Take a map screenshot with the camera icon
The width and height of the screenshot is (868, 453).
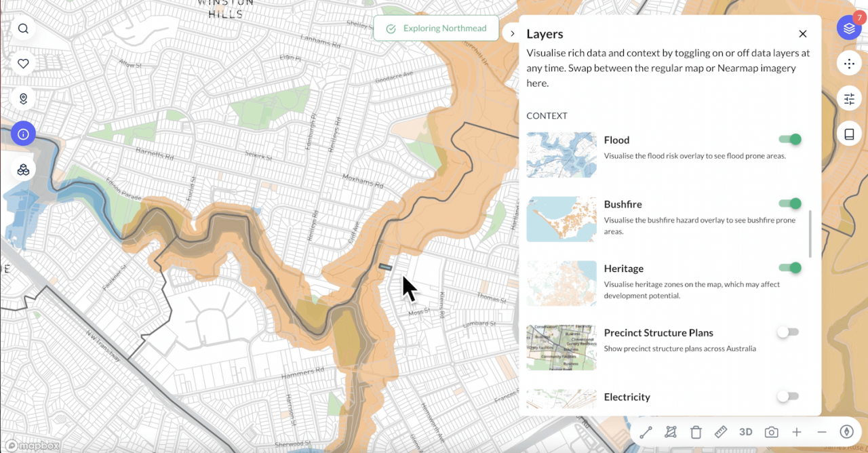[771, 432]
